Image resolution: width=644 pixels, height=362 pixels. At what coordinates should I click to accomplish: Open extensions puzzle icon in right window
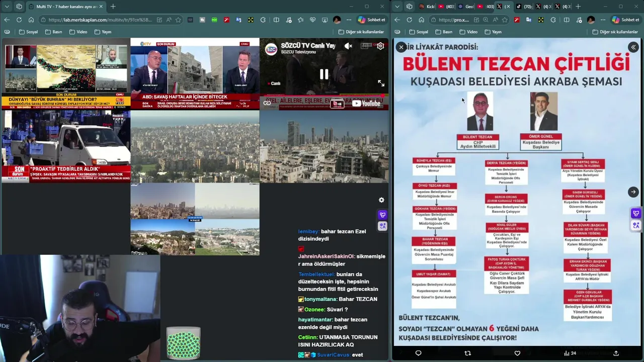[x=553, y=20]
